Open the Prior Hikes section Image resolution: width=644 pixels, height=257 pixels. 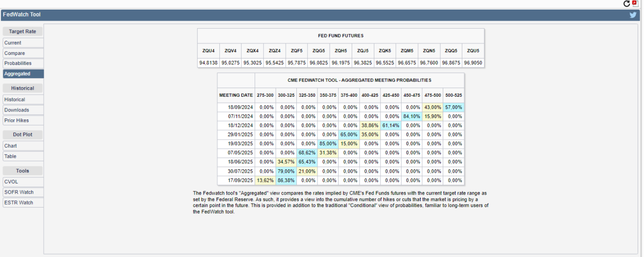click(x=23, y=120)
